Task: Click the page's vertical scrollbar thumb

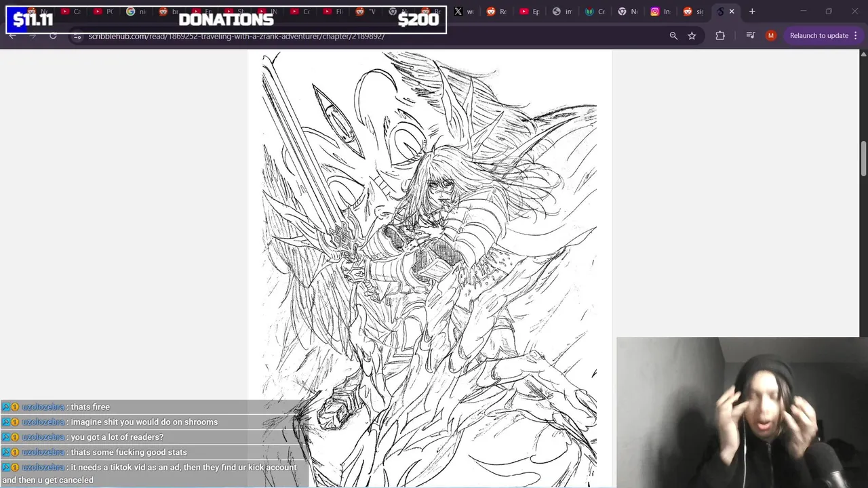Action: pos(863,159)
